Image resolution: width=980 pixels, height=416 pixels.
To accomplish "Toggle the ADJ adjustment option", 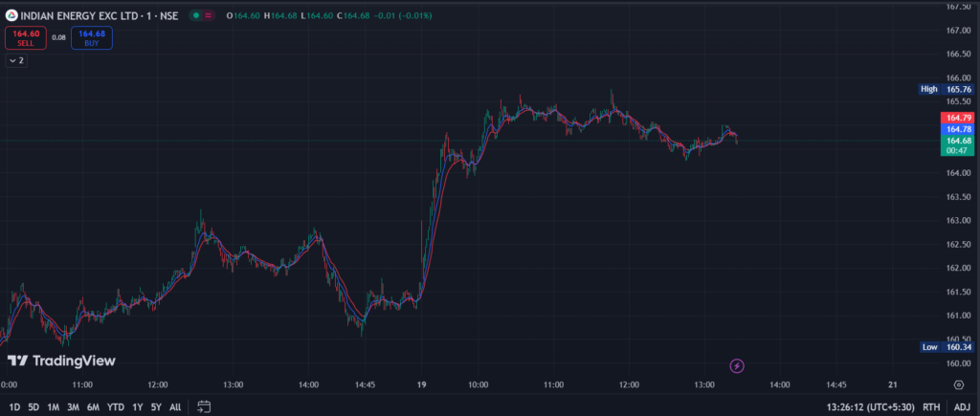I will coord(961,407).
